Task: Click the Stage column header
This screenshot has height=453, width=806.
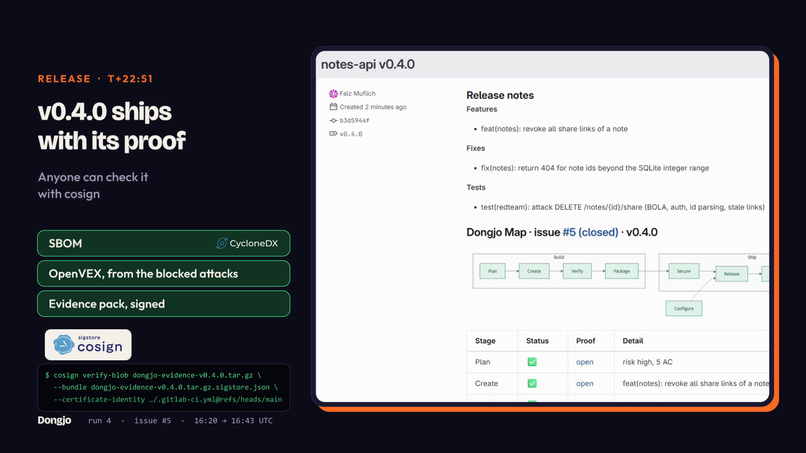Action: pos(485,341)
